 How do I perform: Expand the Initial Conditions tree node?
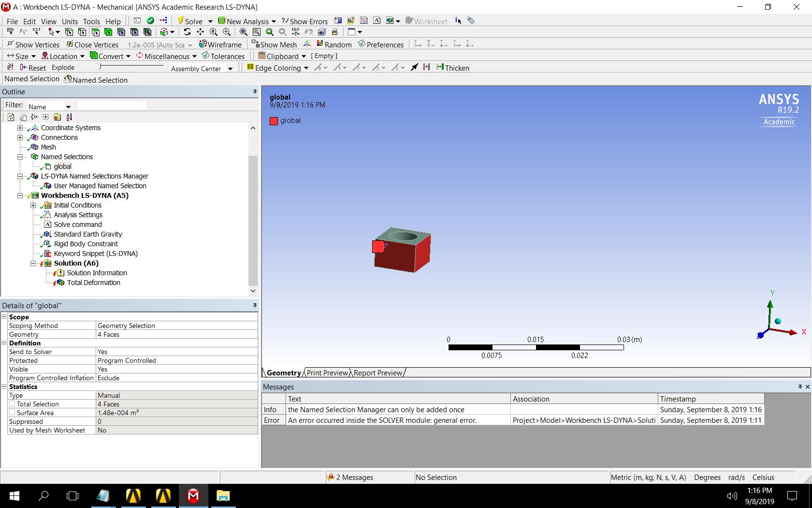pyautogui.click(x=33, y=205)
